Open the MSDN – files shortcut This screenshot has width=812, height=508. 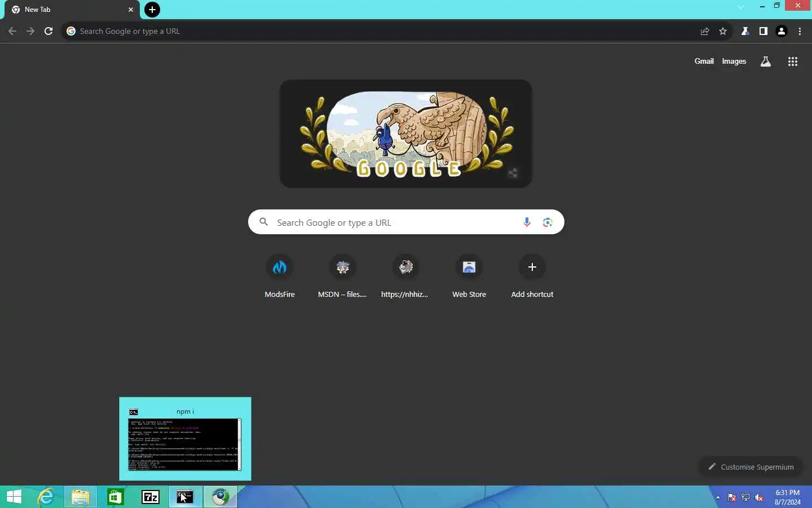[342, 277]
